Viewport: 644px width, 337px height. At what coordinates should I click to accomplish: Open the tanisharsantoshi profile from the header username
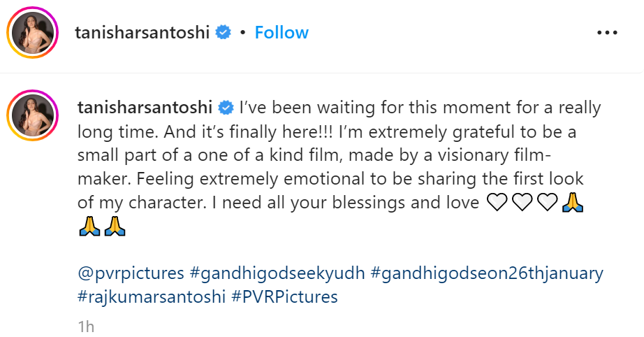click(x=142, y=33)
